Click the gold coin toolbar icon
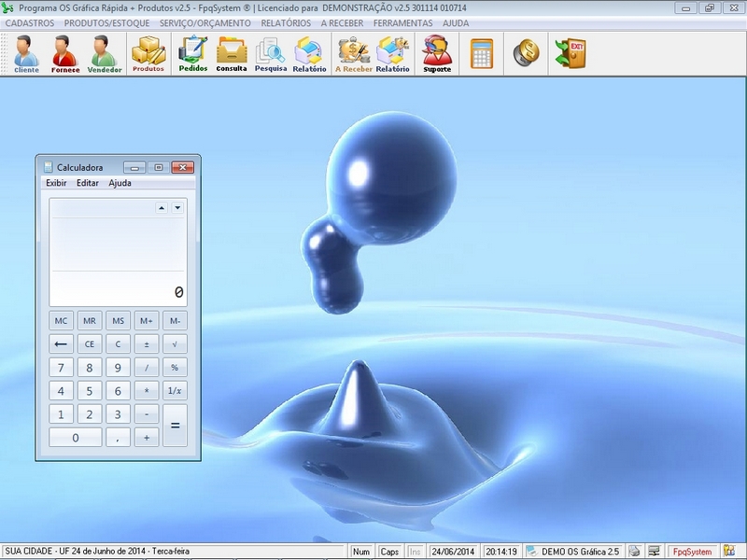Viewport: 747px width, 560px height. click(x=526, y=52)
